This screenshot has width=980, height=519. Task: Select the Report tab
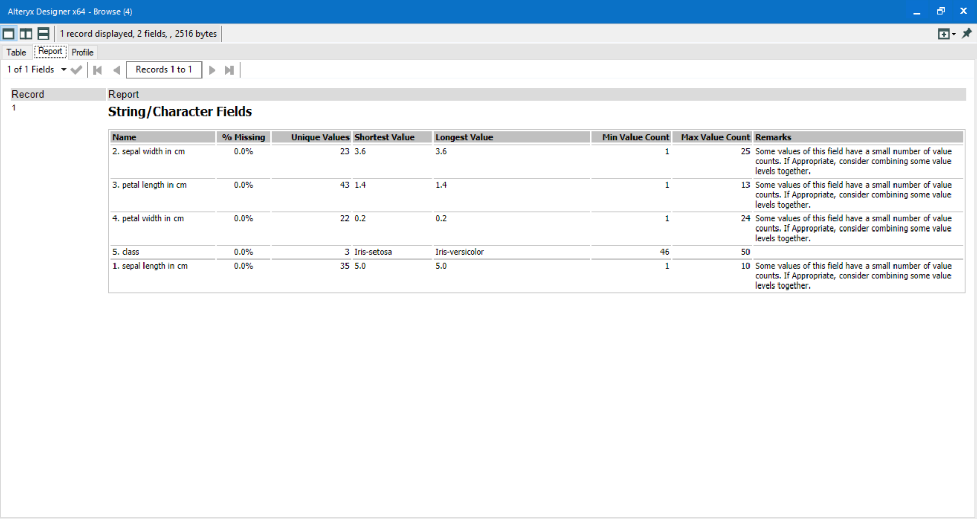tap(49, 51)
